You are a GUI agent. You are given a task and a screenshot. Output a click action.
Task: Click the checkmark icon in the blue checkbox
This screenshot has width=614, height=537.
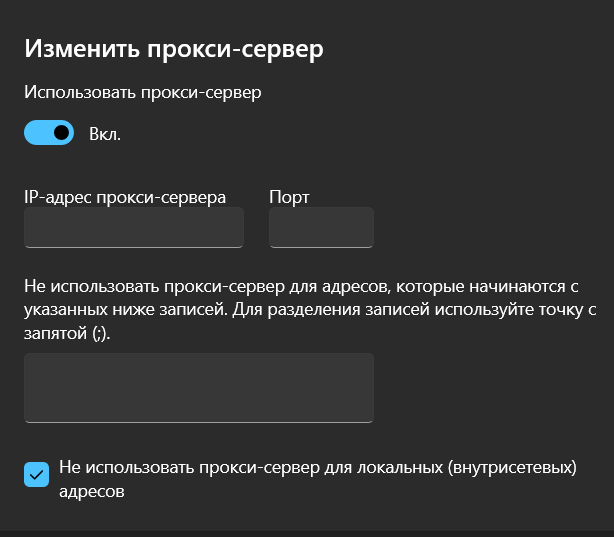[x=36, y=475]
